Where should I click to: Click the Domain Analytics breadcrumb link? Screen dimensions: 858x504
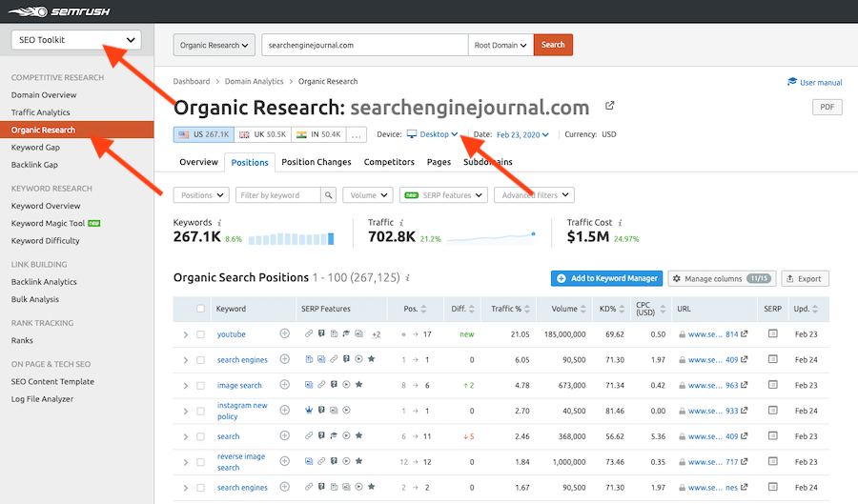point(254,81)
